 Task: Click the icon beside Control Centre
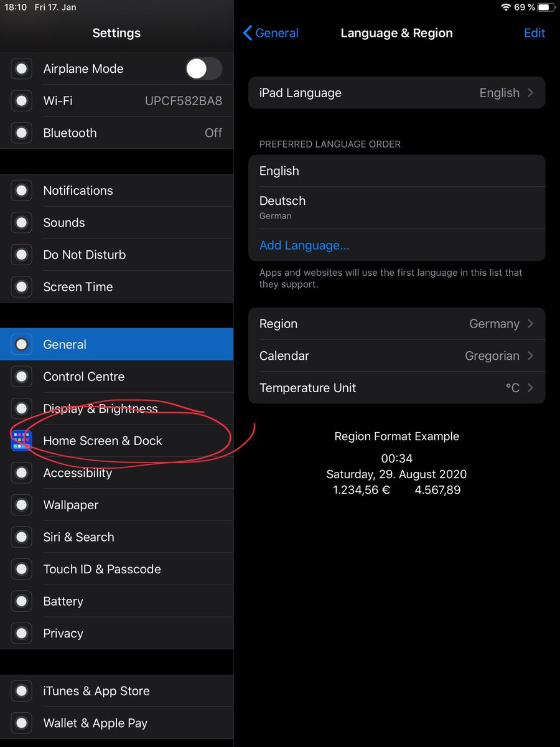click(22, 377)
